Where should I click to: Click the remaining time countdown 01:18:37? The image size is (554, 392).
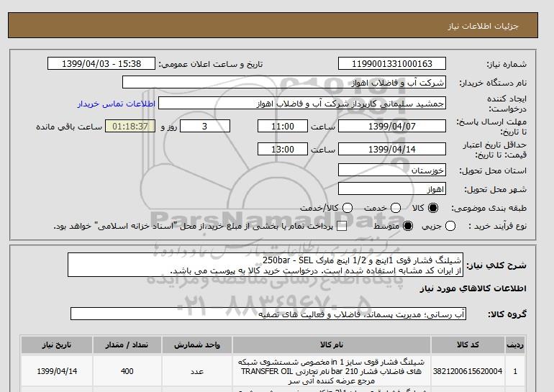coord(130,127)
